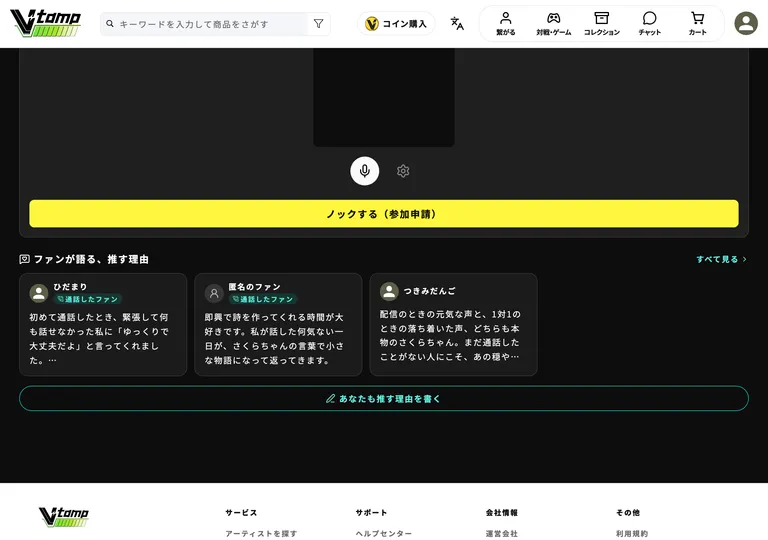768x540 pixels.
Task: Open the カート shopping cart icon
Action: coord(697,18)
